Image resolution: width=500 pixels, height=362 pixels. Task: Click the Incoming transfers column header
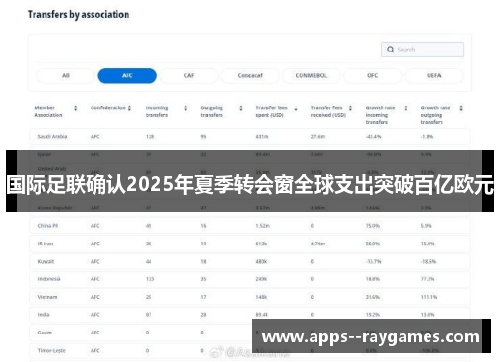coord(157,111)
